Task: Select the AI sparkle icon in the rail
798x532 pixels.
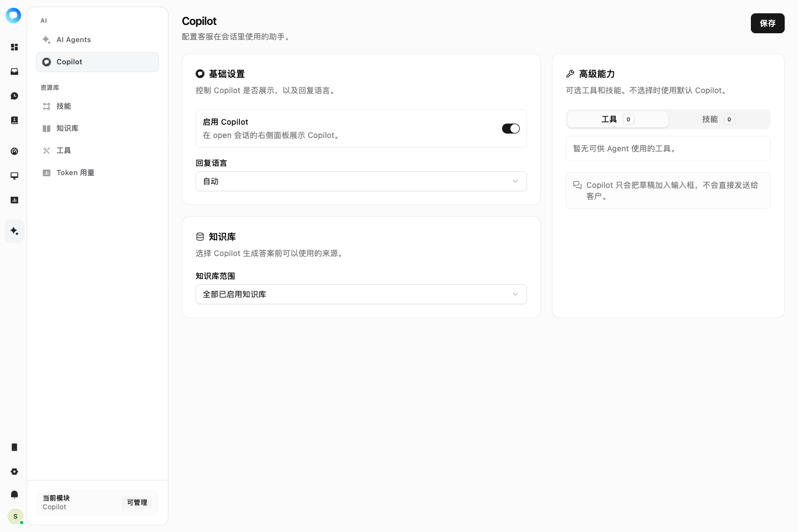Action: 14,231
